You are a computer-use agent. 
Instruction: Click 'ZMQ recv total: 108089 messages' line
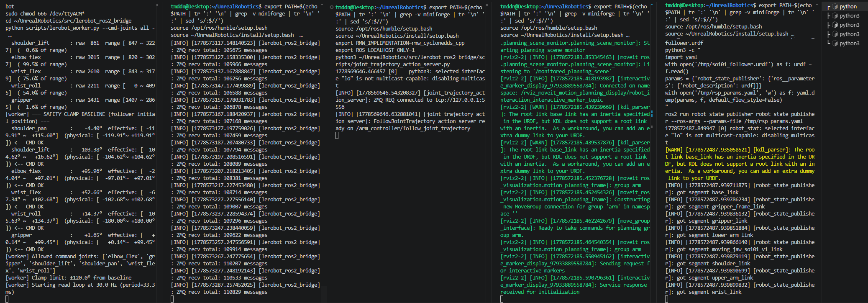222,164
